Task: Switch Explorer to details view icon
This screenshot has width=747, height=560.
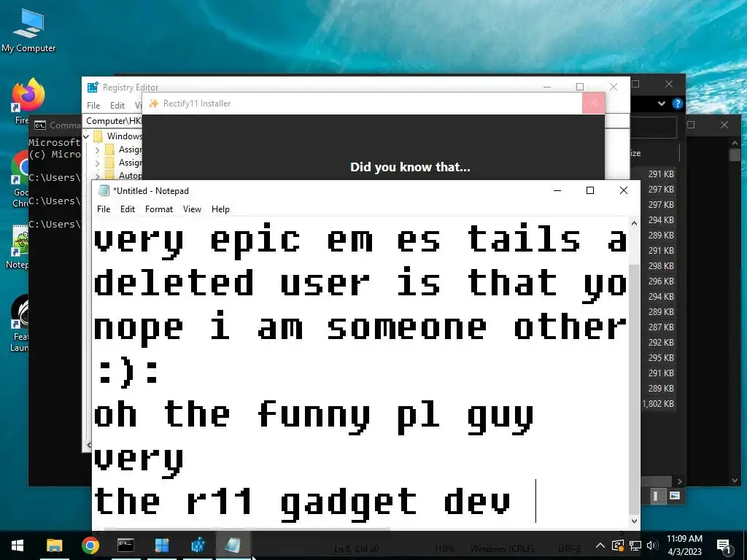Action: [x=656, y=496]
